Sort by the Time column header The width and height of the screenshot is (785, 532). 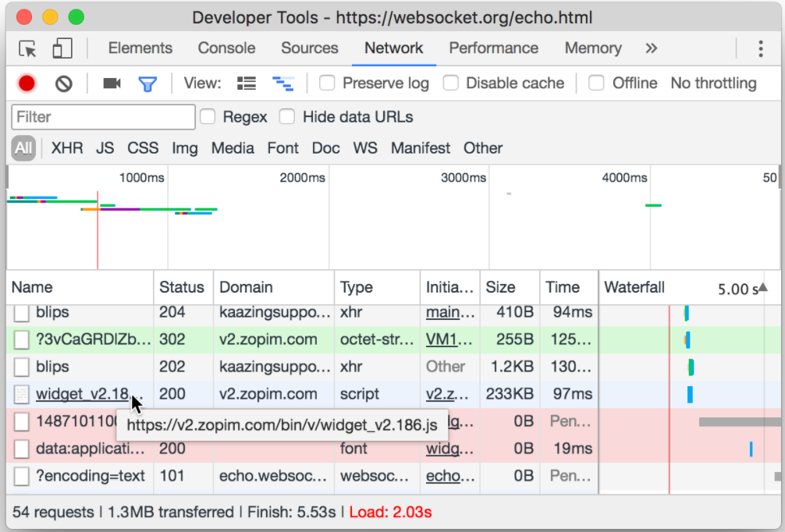pyautogui.click(x=569, y=287)
